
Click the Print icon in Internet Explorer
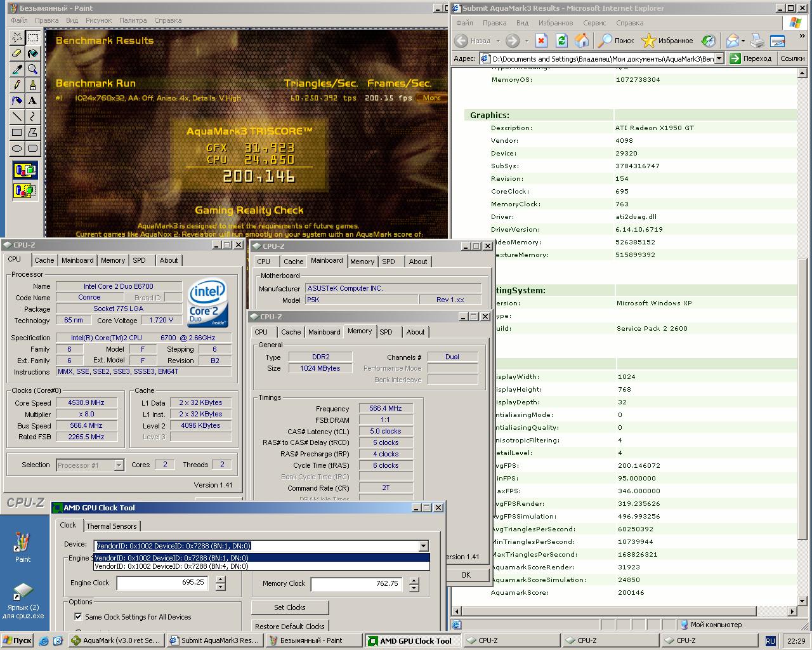pyautogui.click(x=757, y=41)
